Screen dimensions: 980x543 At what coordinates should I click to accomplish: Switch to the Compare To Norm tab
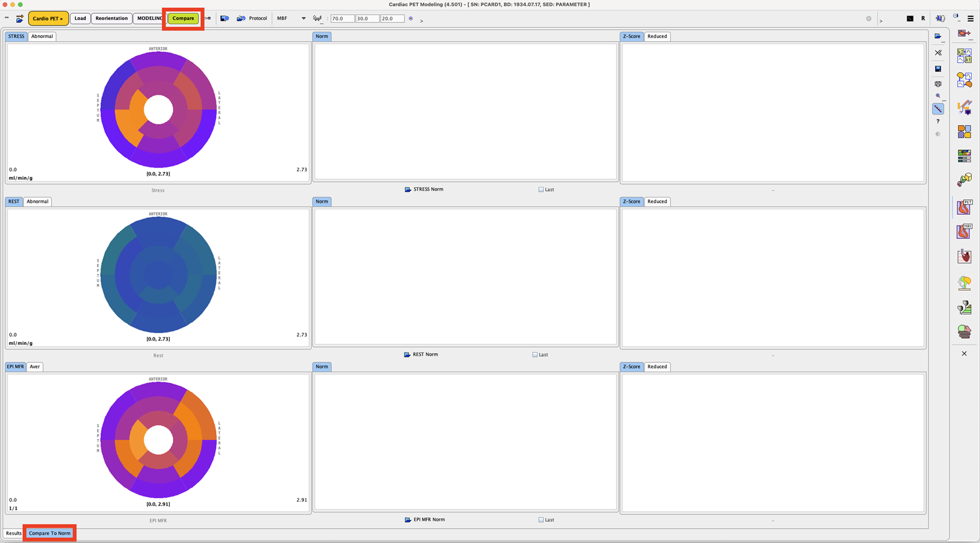click(x=50, y=533)
